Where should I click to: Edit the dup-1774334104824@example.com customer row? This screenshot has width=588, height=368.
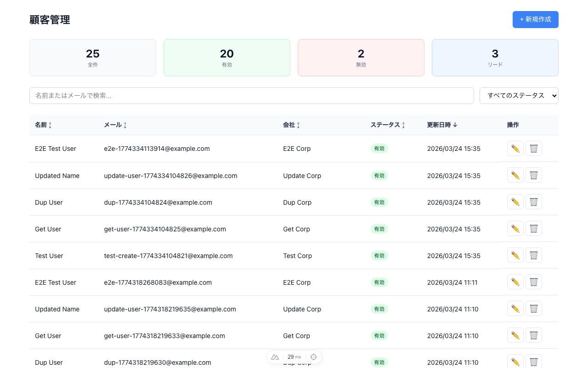tap(515, 202)
